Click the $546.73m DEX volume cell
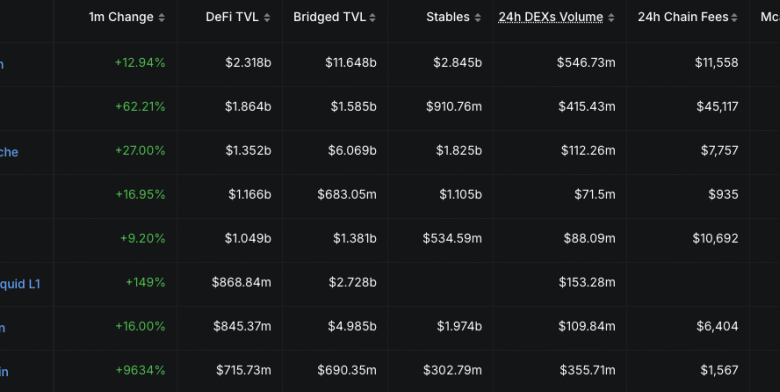 (x=586, y=63)
